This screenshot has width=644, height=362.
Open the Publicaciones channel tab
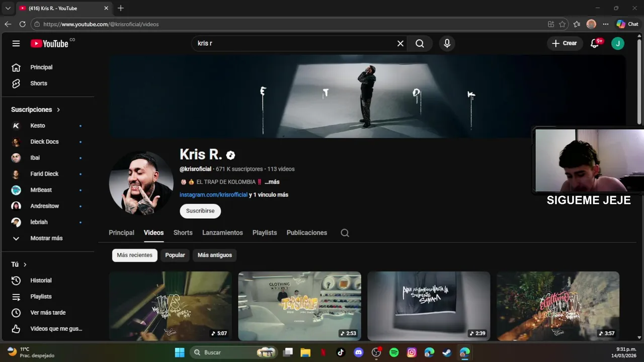tap(306, 233)
